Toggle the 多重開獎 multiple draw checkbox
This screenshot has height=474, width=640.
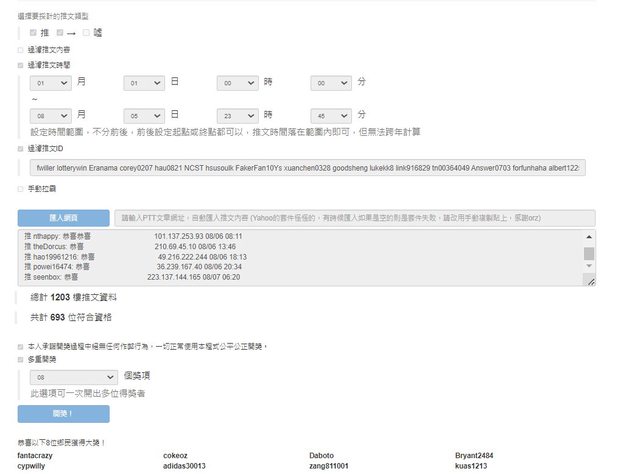[x=19, y=359]
